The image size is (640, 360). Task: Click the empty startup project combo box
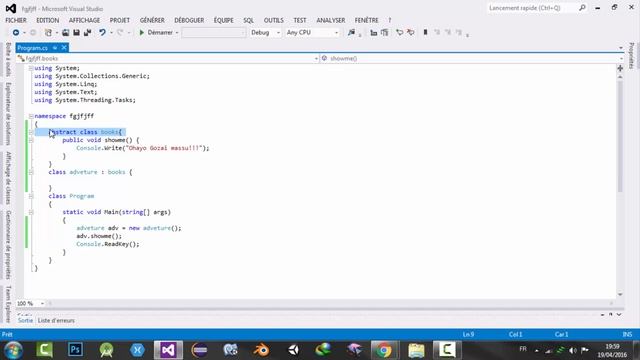tap(213, 32)
